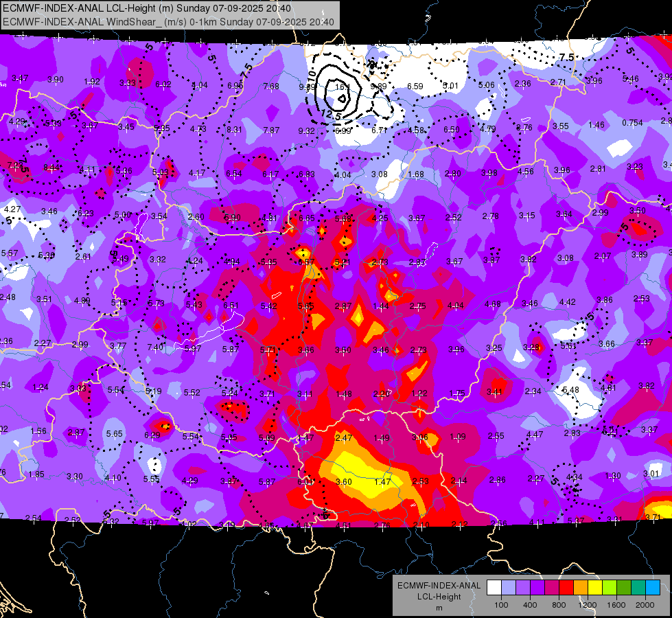Click the legend tick label 2000
The height and width of the screenshot is (618, 672).
645,605
